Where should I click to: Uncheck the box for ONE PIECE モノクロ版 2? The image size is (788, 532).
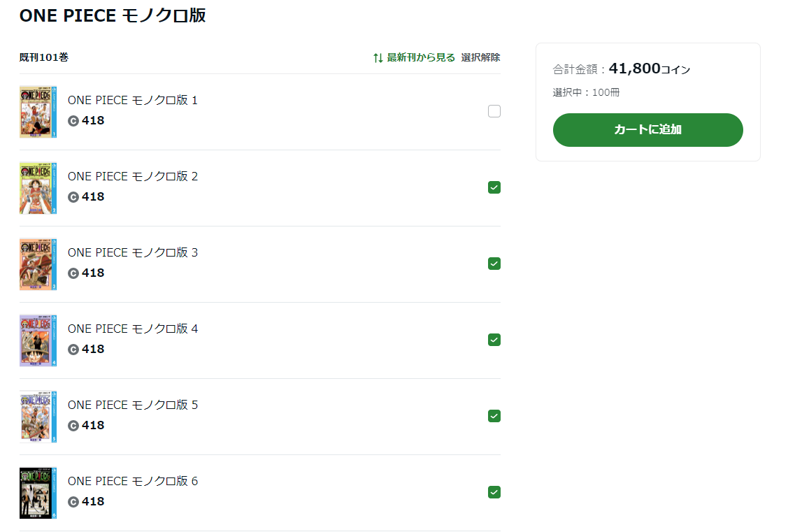[x=494, y=187]
